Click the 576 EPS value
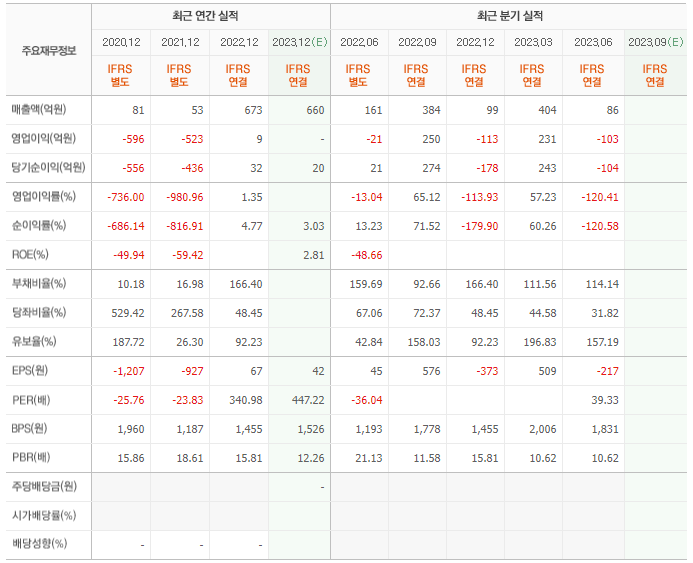Screen dimensions: 693x563 pos(431,371)
